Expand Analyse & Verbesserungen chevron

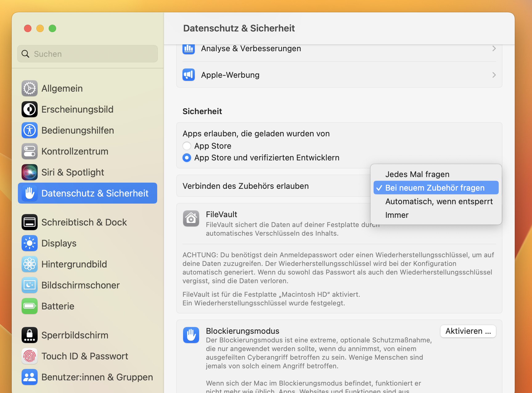494,48
